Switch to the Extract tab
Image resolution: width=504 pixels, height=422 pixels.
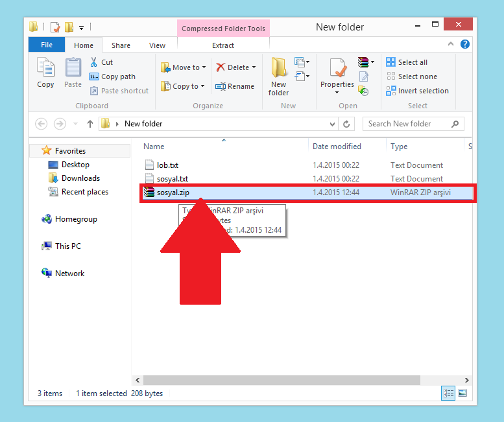coord(223,45)
